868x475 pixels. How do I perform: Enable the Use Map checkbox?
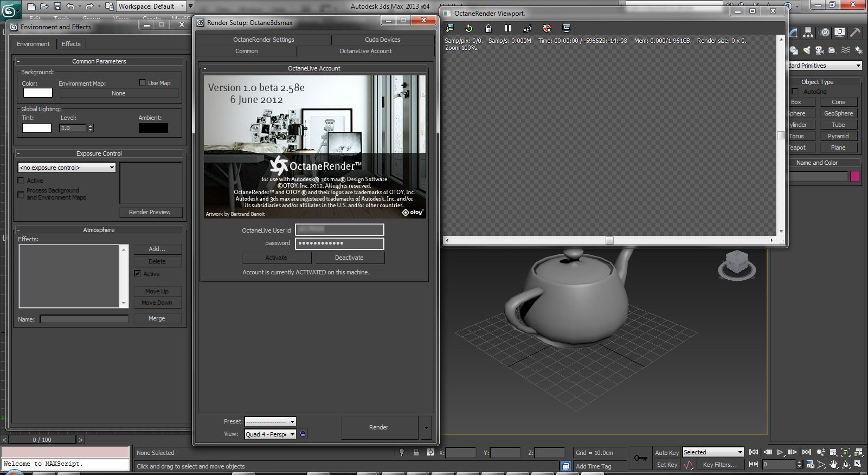[142, 83]
